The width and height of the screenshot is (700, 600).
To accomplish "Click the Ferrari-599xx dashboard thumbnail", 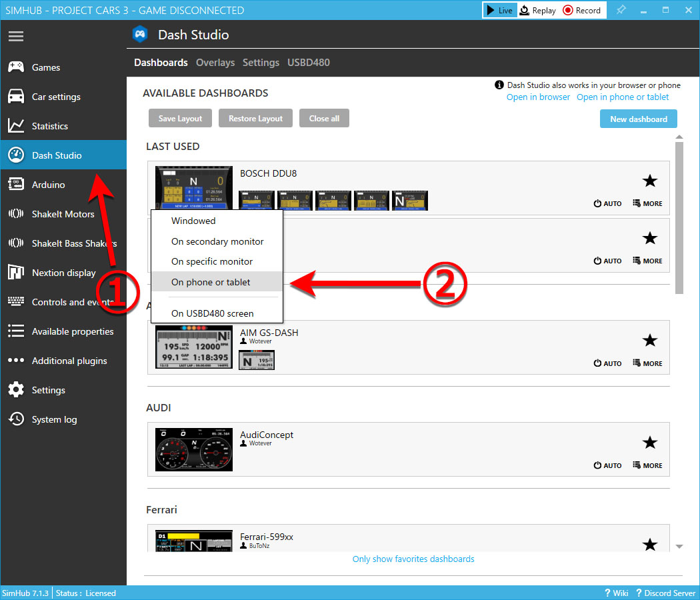I will 194,541.
